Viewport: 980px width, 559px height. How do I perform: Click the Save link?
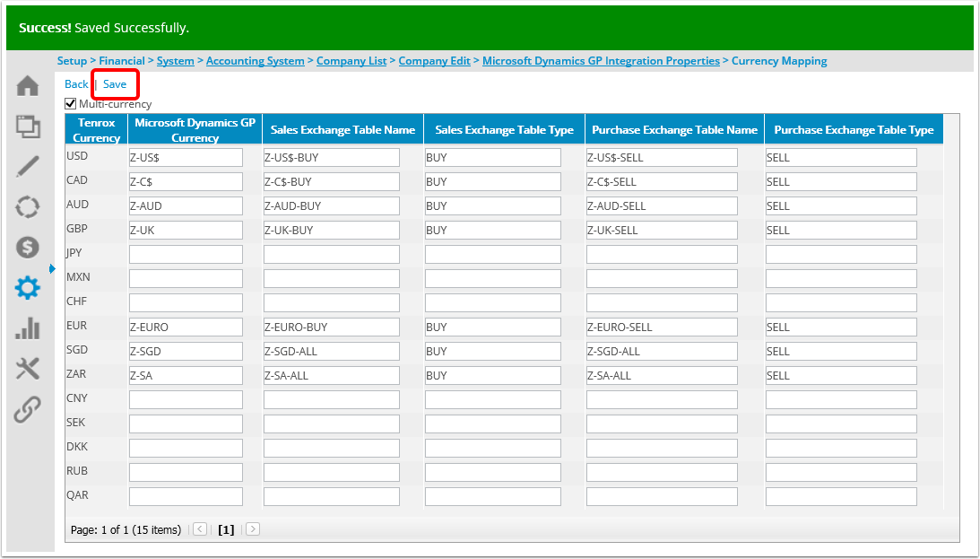(x=115, y=83)
